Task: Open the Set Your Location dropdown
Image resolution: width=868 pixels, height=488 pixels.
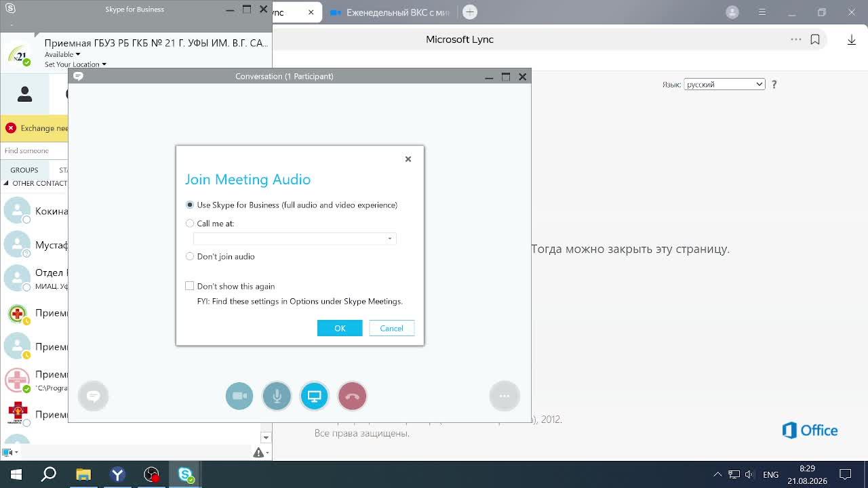Action: pyautogui.click(x=76, y=64)
